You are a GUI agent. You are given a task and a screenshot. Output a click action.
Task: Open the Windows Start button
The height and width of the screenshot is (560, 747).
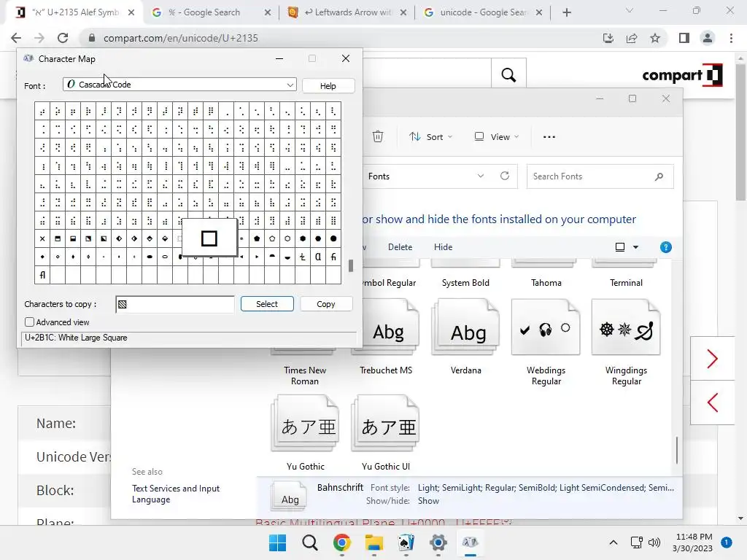[x=278, y=542]
